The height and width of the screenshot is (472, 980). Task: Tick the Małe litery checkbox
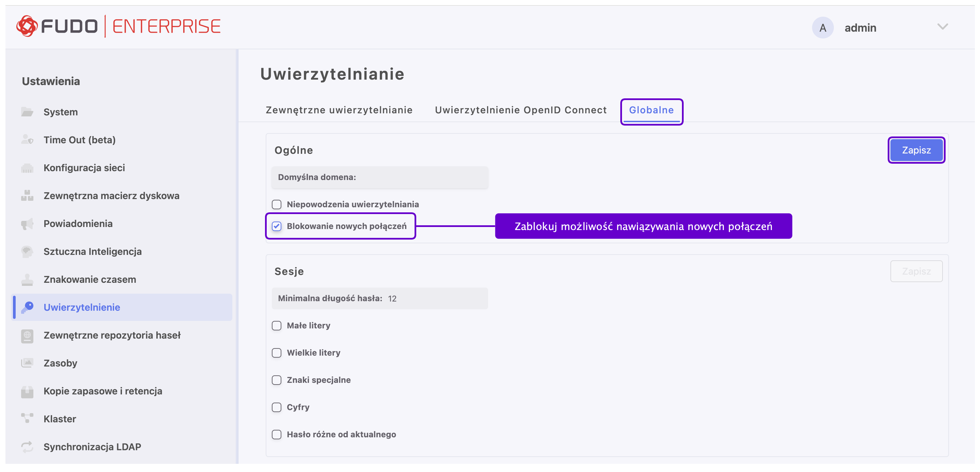click(277, 326)
